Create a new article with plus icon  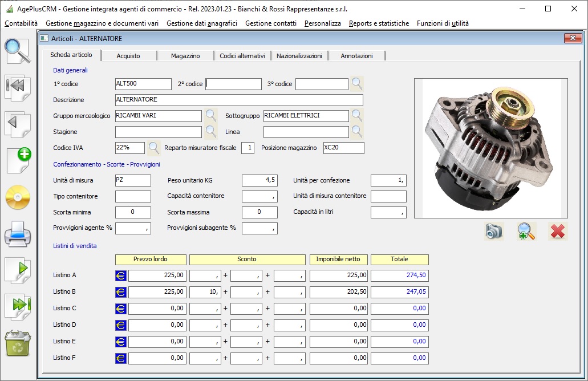pos(17,160)
